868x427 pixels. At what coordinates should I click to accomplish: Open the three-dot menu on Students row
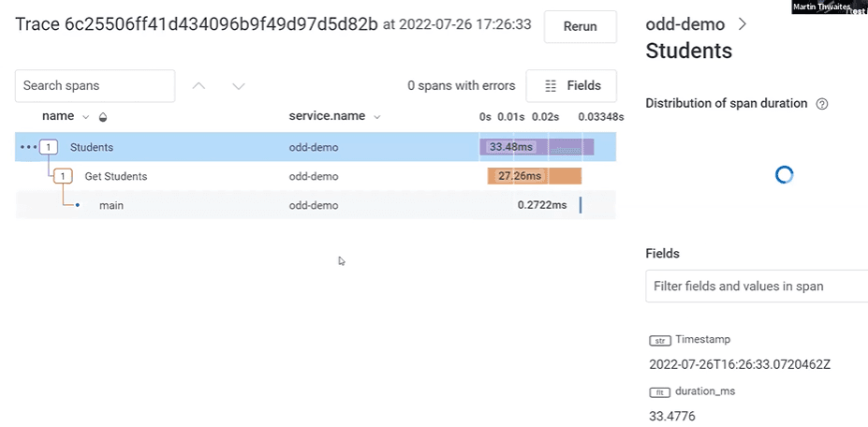coord(28,147)
